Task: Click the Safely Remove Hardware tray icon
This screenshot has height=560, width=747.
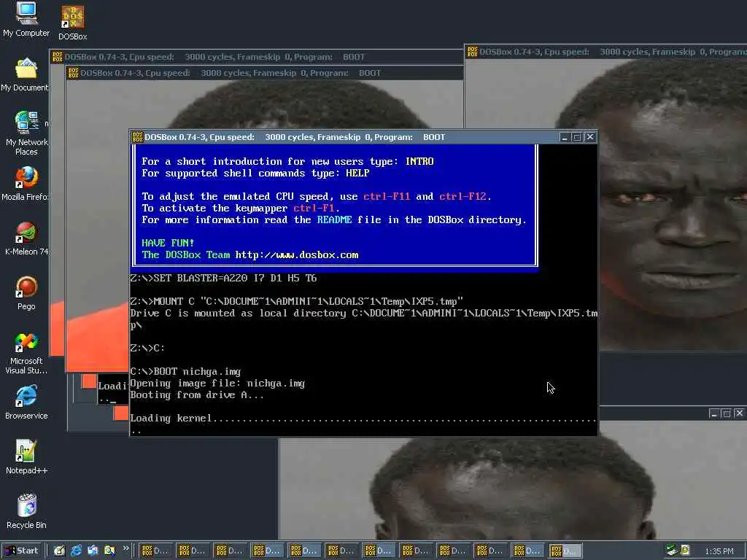Action: 672,550
